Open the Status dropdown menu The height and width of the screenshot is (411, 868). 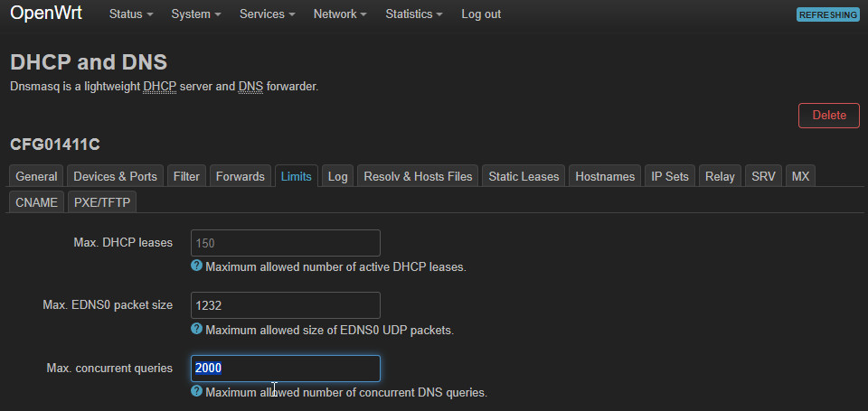click(131, 14)
